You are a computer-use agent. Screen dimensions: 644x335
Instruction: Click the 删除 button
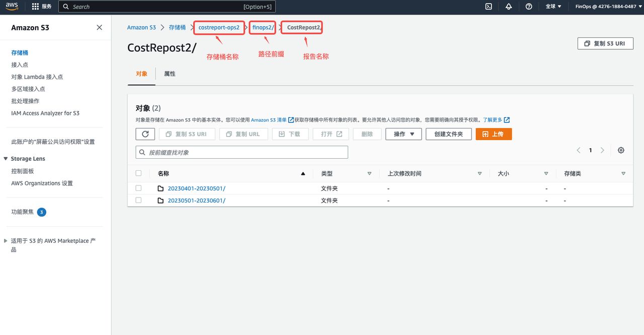(367, 134)
